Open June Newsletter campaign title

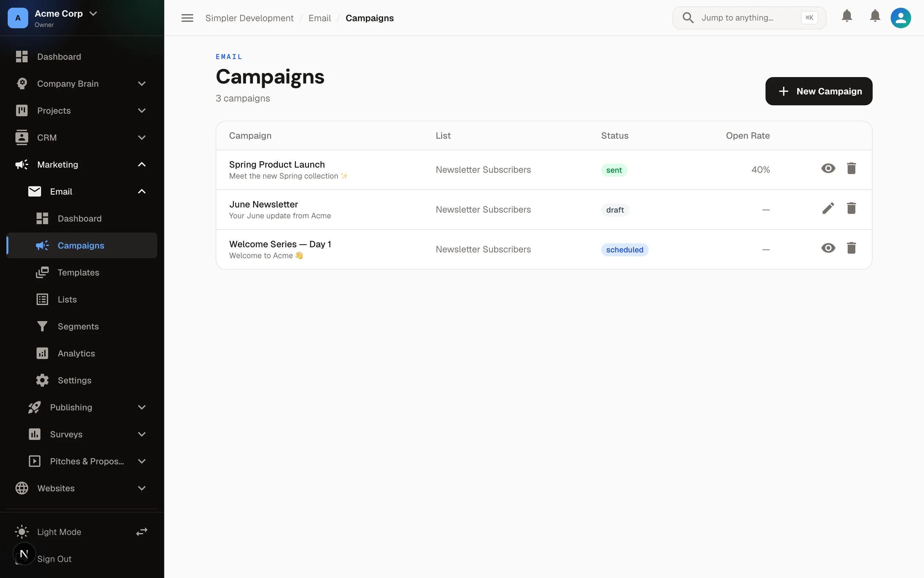[x=263, y=204]
